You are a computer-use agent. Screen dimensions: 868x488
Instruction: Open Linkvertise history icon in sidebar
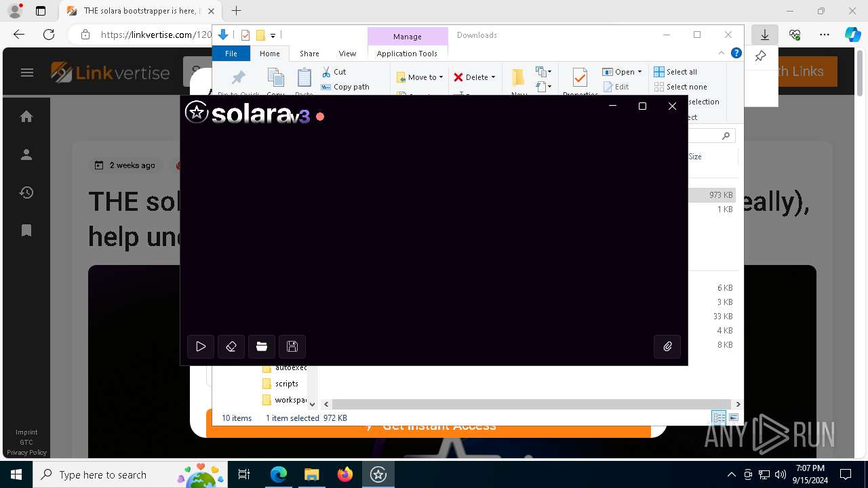click(x=26, y=192)
